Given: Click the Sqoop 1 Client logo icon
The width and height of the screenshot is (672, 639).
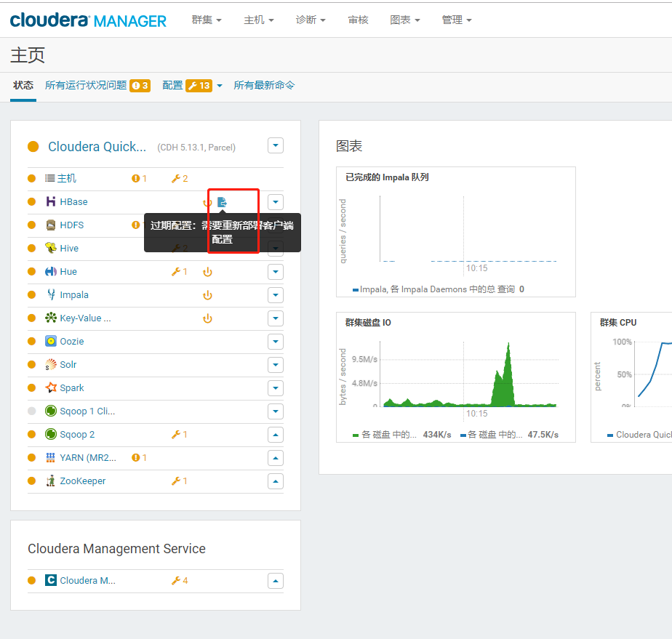Looking at the screenshot, I should coord(51,411).
